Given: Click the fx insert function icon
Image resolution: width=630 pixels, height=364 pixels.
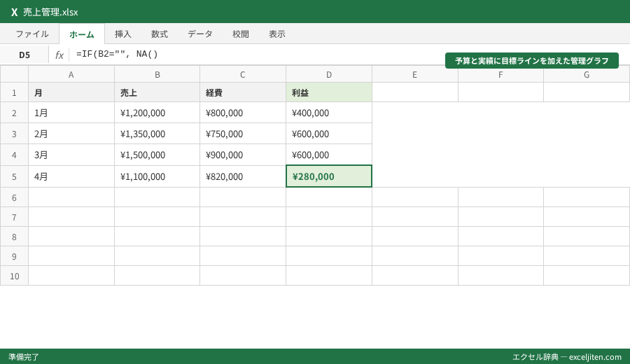Looking at the screenshot, I should click(59, 55).
